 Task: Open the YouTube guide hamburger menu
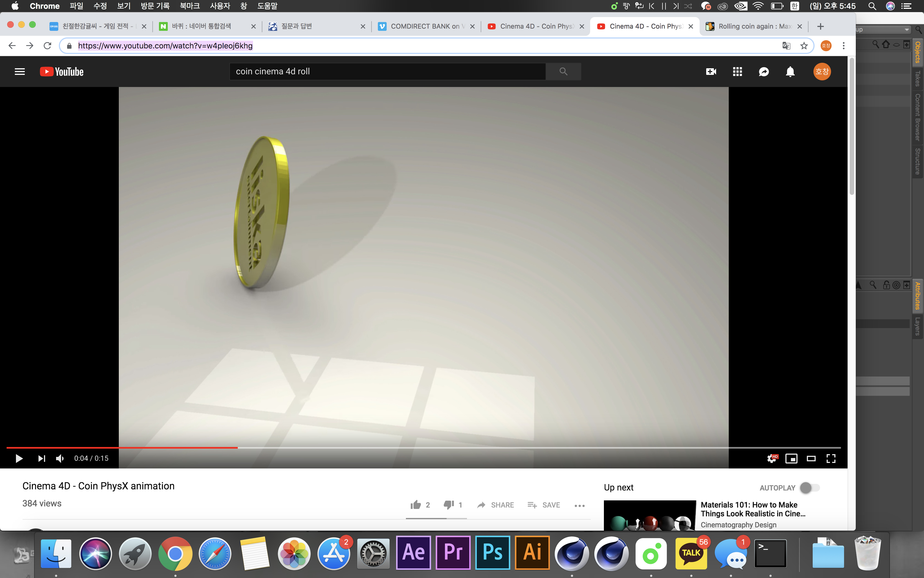[20, 72]
